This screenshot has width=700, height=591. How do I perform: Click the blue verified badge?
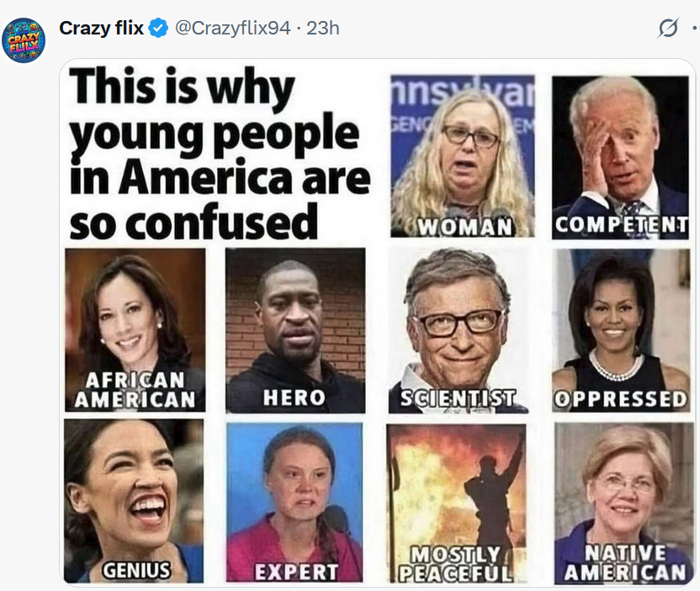click(157, 29)
